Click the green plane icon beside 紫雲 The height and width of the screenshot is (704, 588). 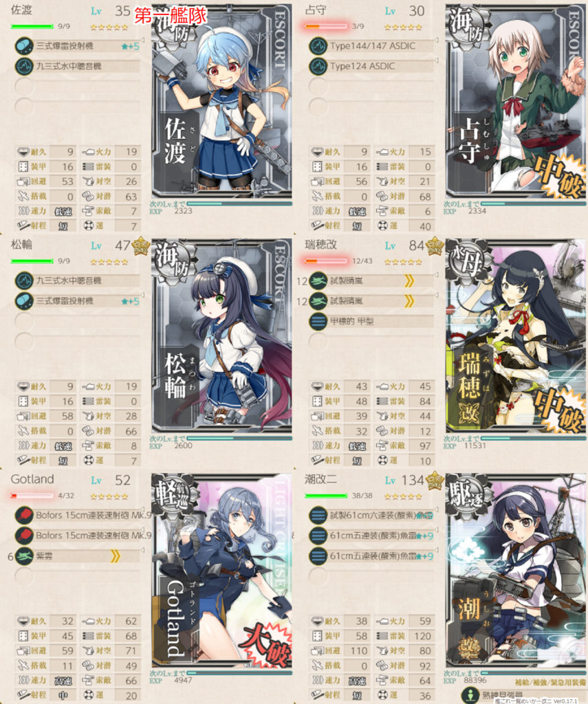tap(24, 556)
